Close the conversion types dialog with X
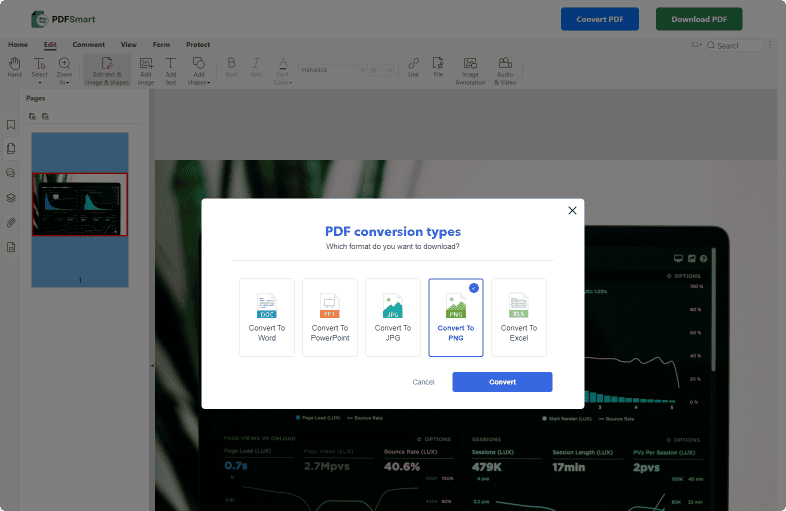The image size is (786, 511). pos(572,210)
